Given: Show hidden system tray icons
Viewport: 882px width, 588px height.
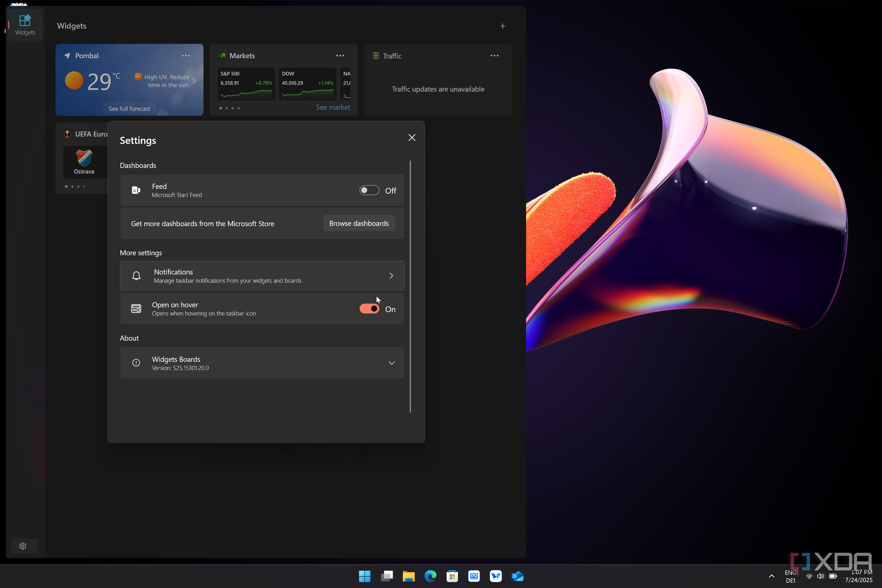Looking at the screenshot, I should coord(771,576).
